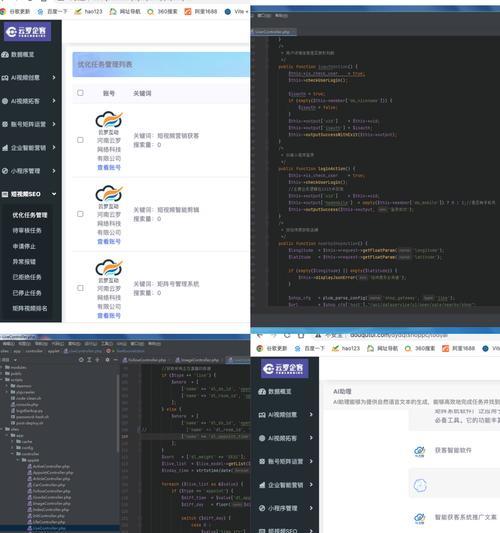This screenshot has height=533, width=500.
Task: Click AI视频创意 icon in top-left browser sidebar
Action: pyautogui.click(x=5, y=78)
